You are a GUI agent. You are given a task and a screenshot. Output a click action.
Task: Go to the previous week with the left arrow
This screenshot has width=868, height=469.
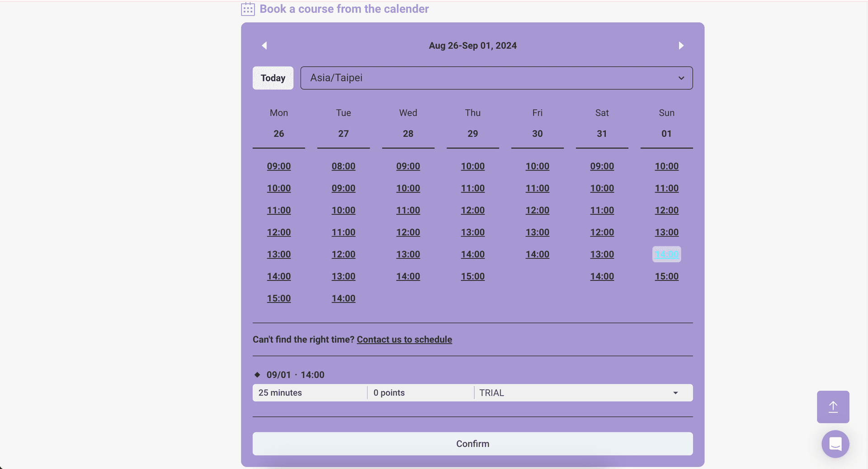[264, 45]
